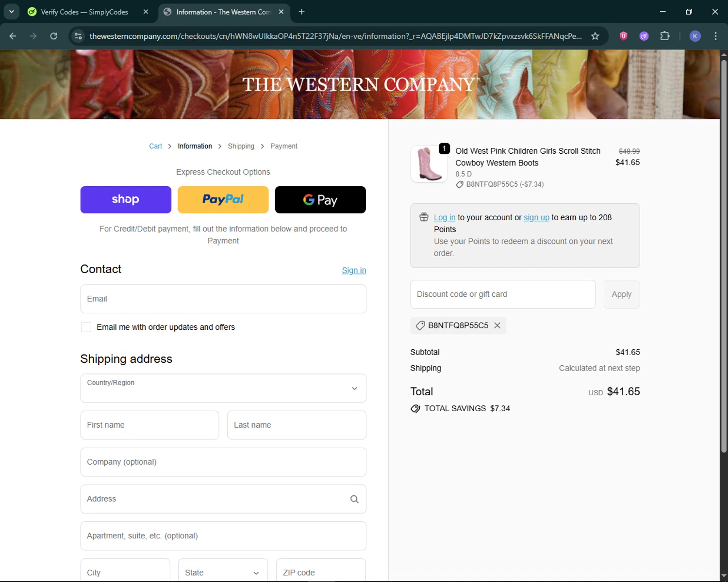Click the Apartment, suite, etc. field
The width and height of the screenshot is (728, 582).
223,536
